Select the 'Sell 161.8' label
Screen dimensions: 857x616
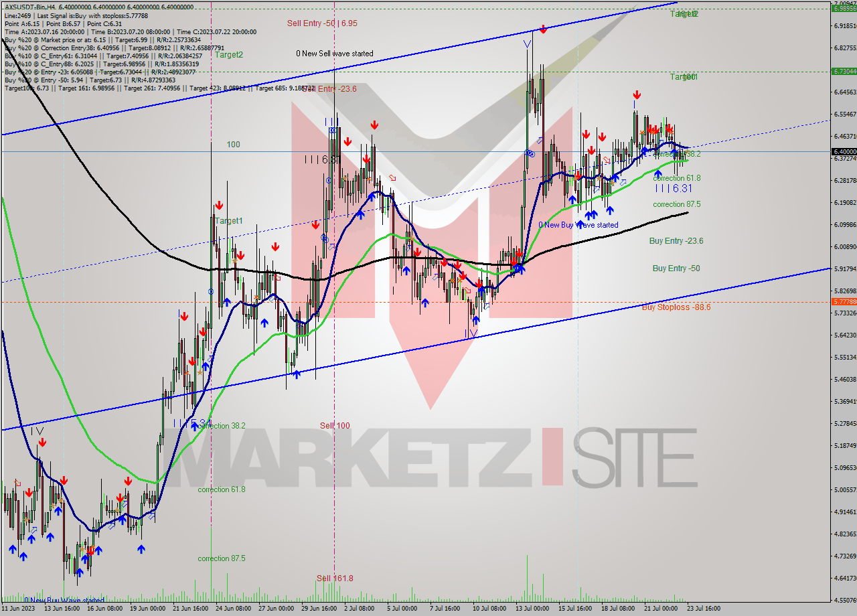point(335,578)
